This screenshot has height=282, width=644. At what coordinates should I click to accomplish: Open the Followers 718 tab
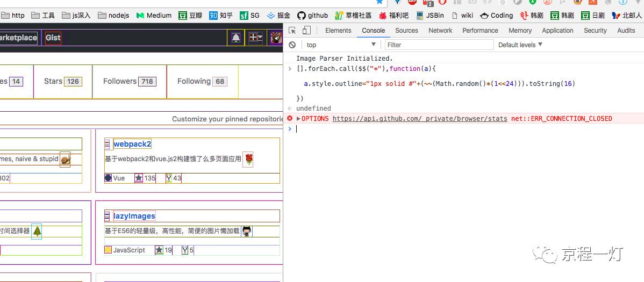click(x=130, y=81)
